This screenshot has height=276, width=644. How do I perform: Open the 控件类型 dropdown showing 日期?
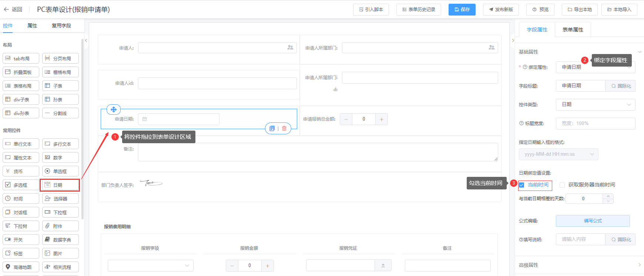tap(595, 105)
